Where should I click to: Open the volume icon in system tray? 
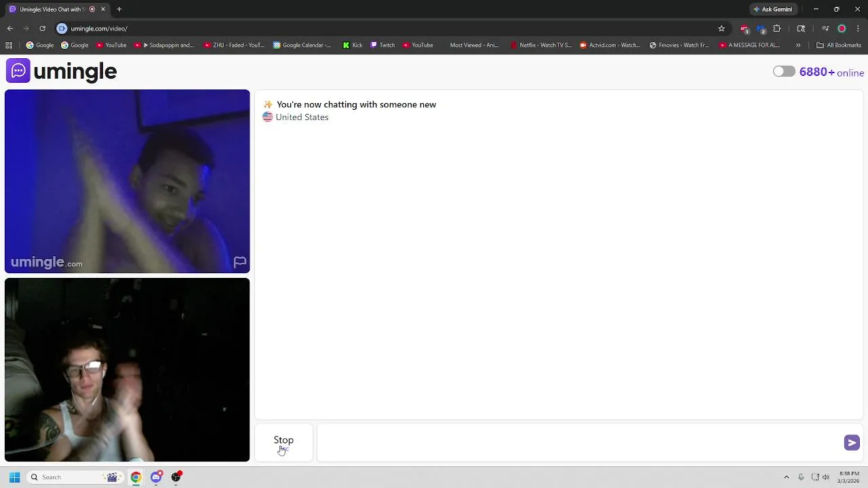click(825, 477)
